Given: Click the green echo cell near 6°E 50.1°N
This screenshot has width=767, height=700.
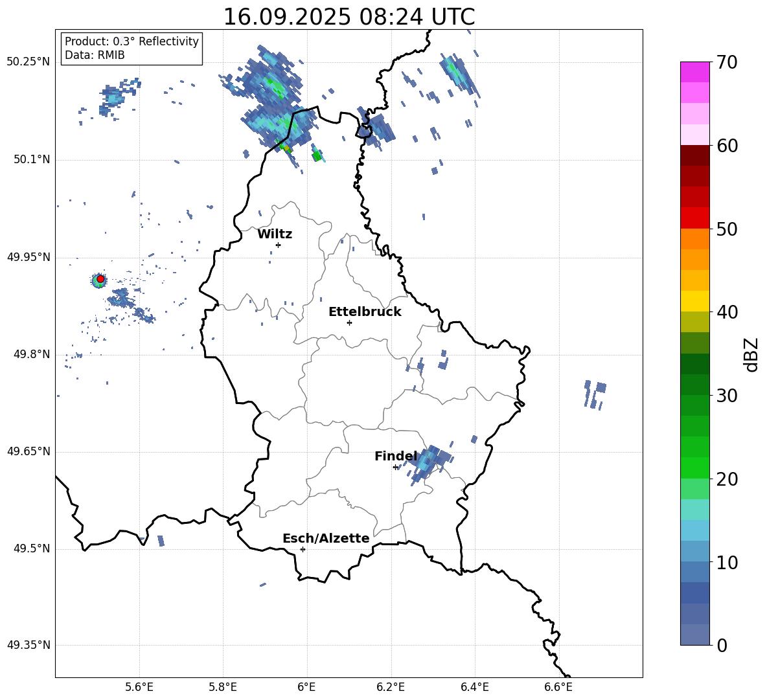Looking at the screenshot, I should [x=317, y=155].
